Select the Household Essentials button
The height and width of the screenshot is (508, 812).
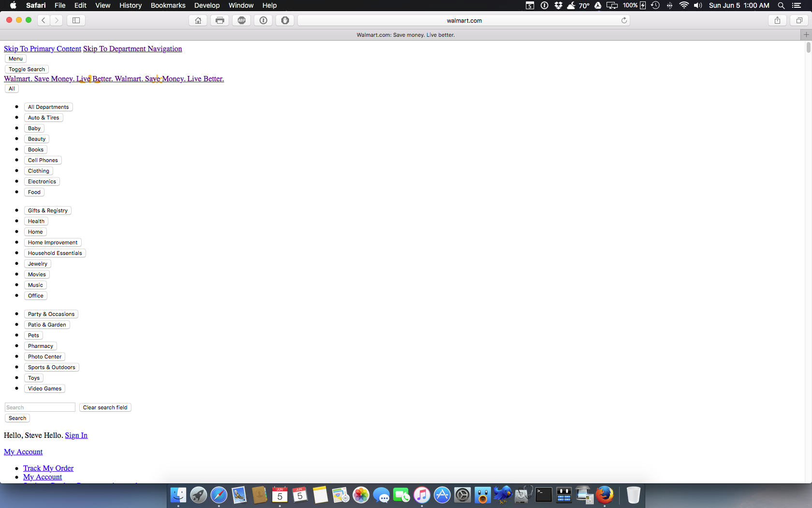[x=55, y=253]
